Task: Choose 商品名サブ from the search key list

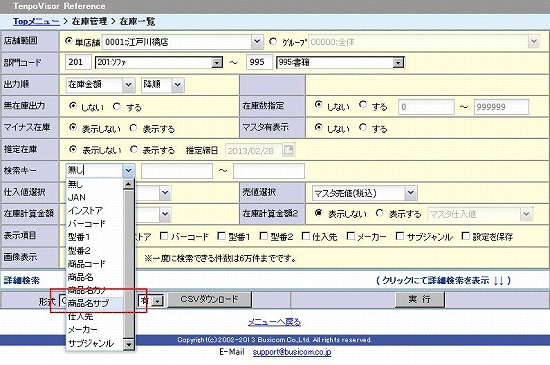Action: [x=95, y=303]
